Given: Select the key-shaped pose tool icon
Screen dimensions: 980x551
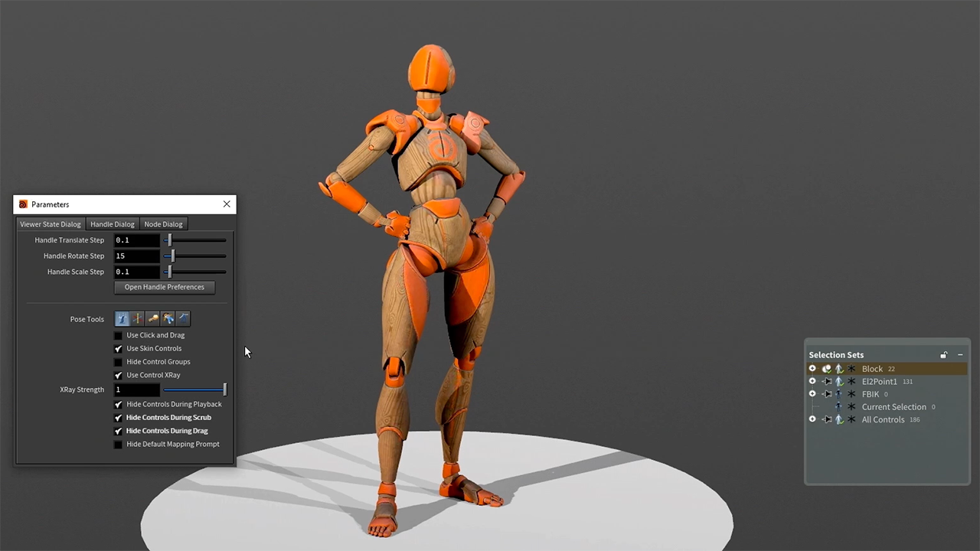Looking at the screenshot, I should pos(153,319).
